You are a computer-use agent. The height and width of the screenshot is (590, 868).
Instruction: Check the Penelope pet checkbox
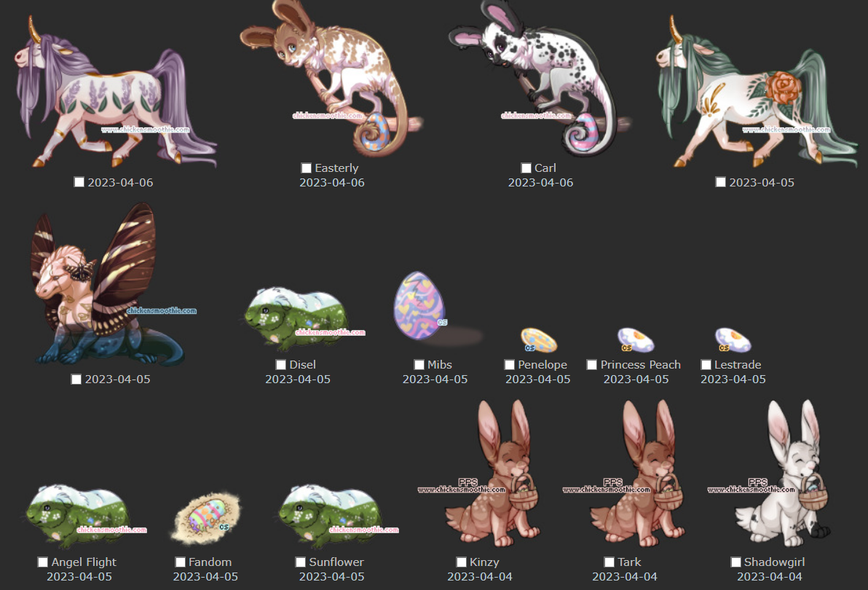point(509,365)
